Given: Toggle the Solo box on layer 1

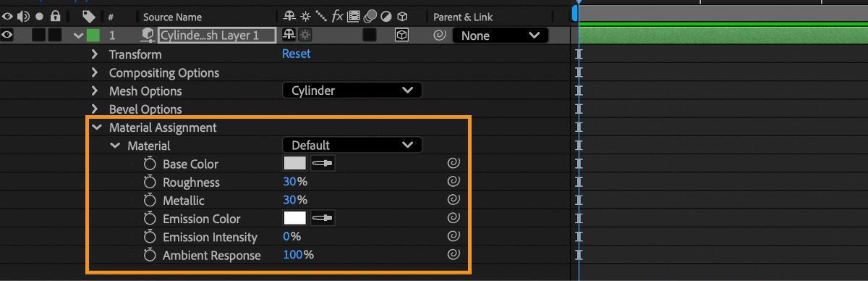Looking at the screenshot, I should pos(38,35).
